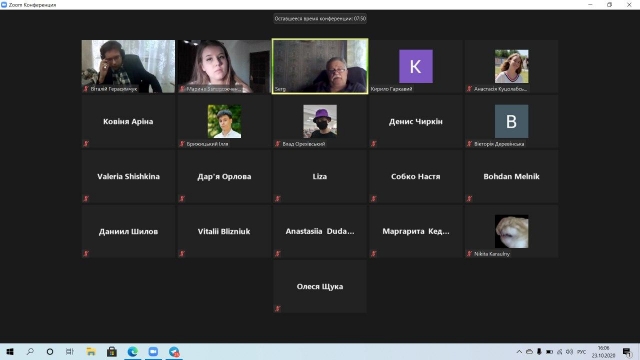640x360 pixels.
Task: Click the Zoom logo in title bar
Action: click(4, 4)
